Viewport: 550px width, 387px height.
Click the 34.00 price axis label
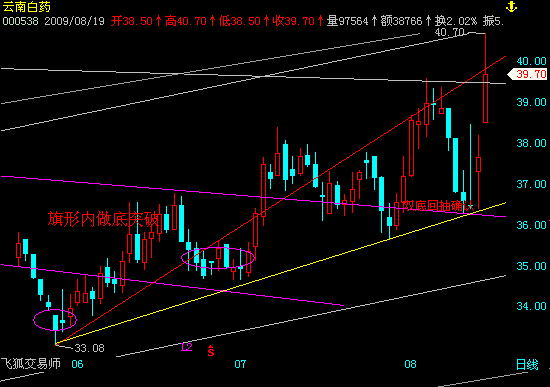pos(531,306)
